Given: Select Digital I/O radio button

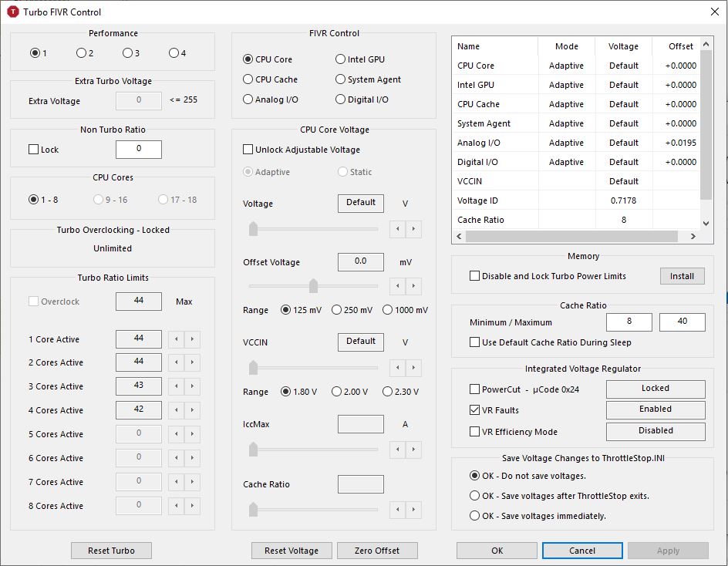Looking at the screenshot, I should click(362, 99).
